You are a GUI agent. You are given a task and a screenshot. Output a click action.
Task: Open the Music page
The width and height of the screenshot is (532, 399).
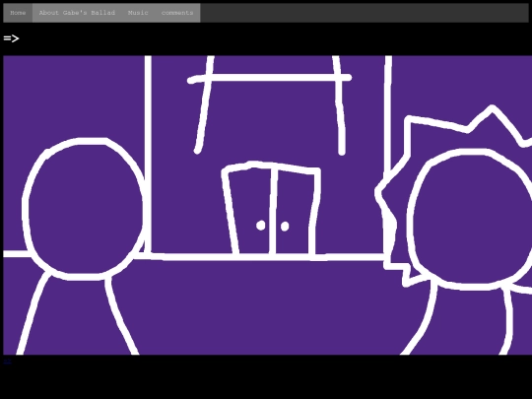(138, 13)
